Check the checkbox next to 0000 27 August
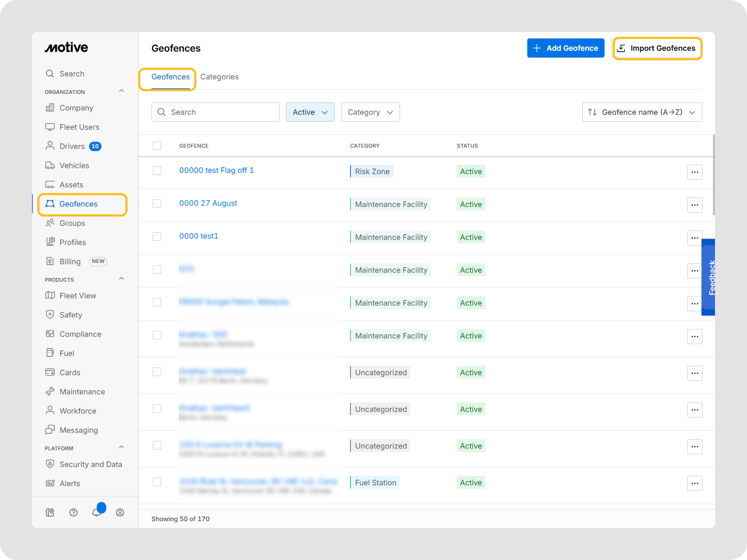This screenshot has height=560, width=747. [x=157, y=203]
